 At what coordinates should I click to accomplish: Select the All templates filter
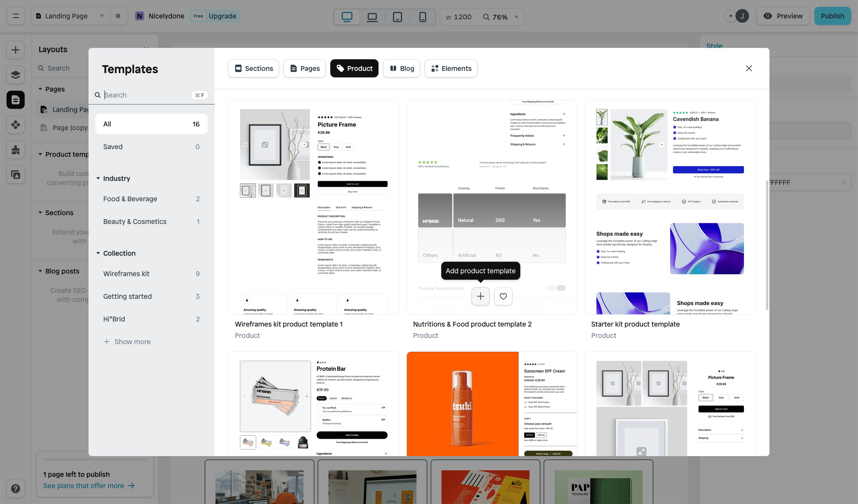[151, 124]
